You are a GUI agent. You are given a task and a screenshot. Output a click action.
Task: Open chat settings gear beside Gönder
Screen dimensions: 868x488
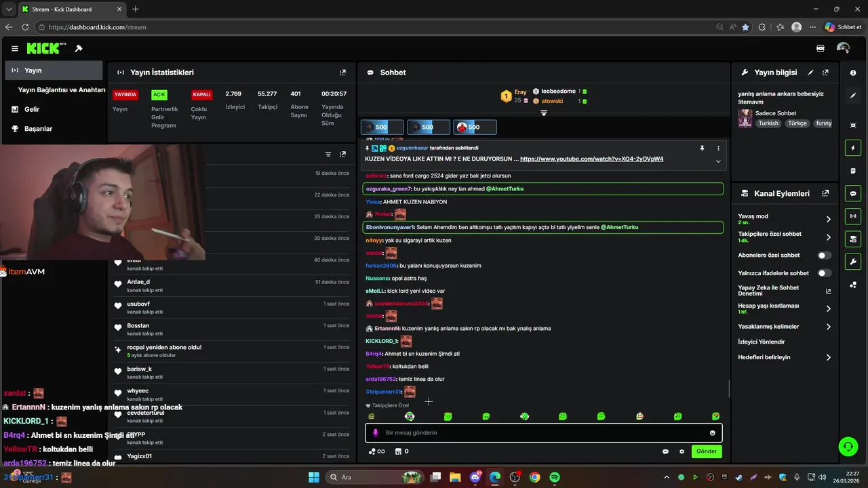(x=682, y=451)
